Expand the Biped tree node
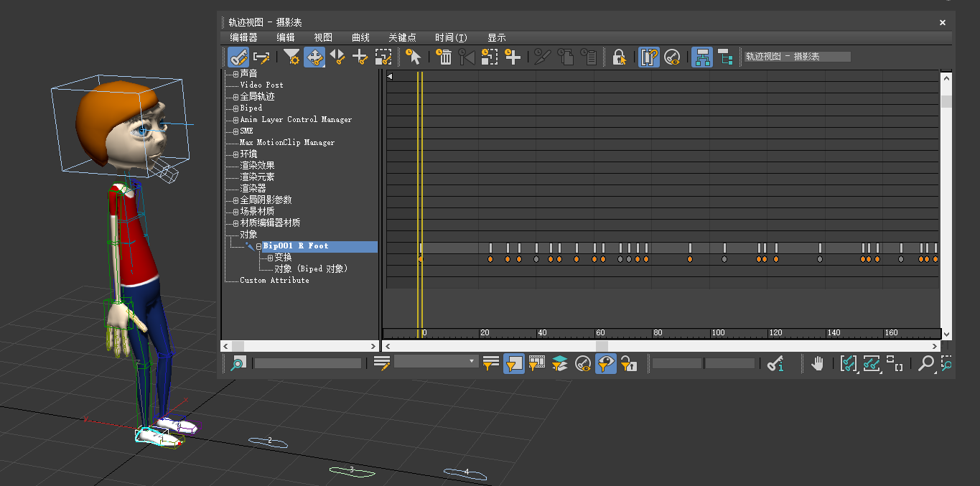This screenshot has width=980, height=486. [235, 108]
